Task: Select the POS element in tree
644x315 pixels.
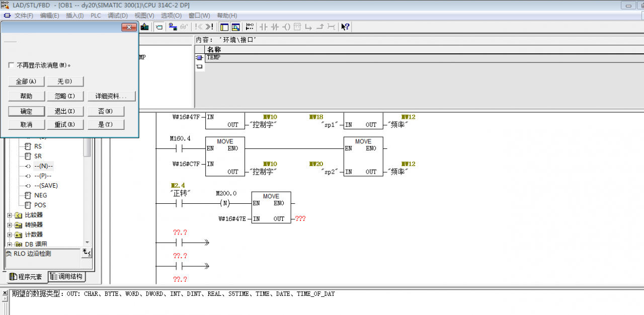Action: coord(40,205)
